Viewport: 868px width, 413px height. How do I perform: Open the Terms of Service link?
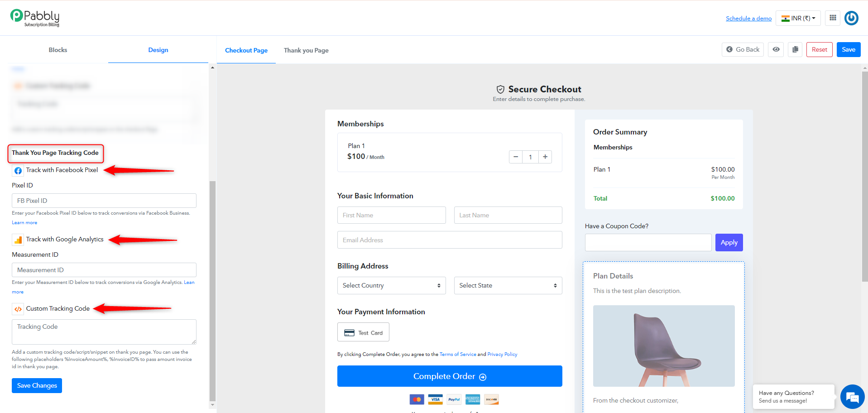[458, 354]
